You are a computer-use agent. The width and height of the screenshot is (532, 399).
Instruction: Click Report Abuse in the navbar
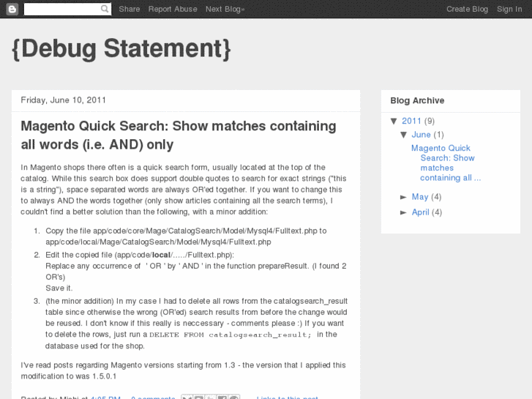pyautogui.click(x=173, y=10)
